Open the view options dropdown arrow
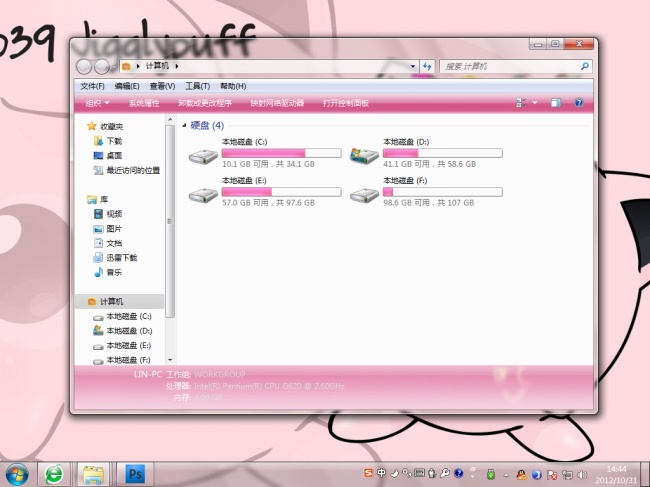Viewport: 650px width, 487px height. pos(535,103)
